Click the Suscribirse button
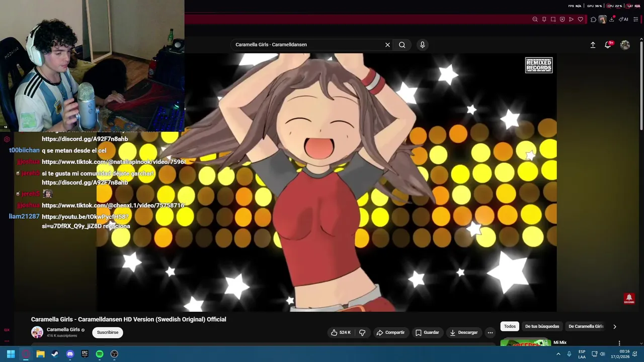 coord(108,332)
